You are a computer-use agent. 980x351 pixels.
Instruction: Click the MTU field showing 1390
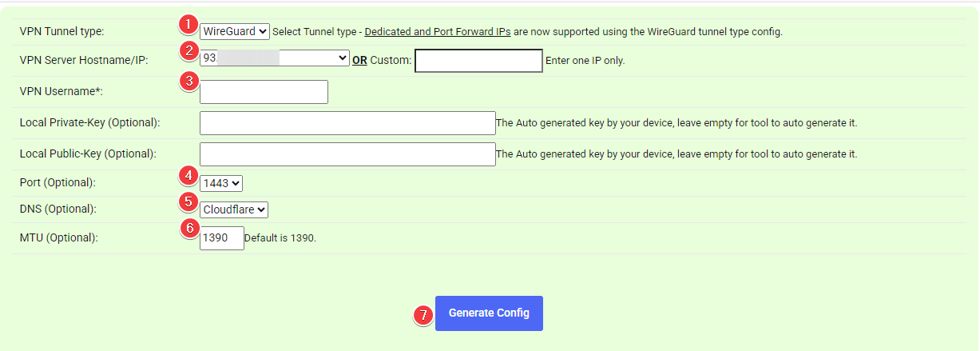221,238
